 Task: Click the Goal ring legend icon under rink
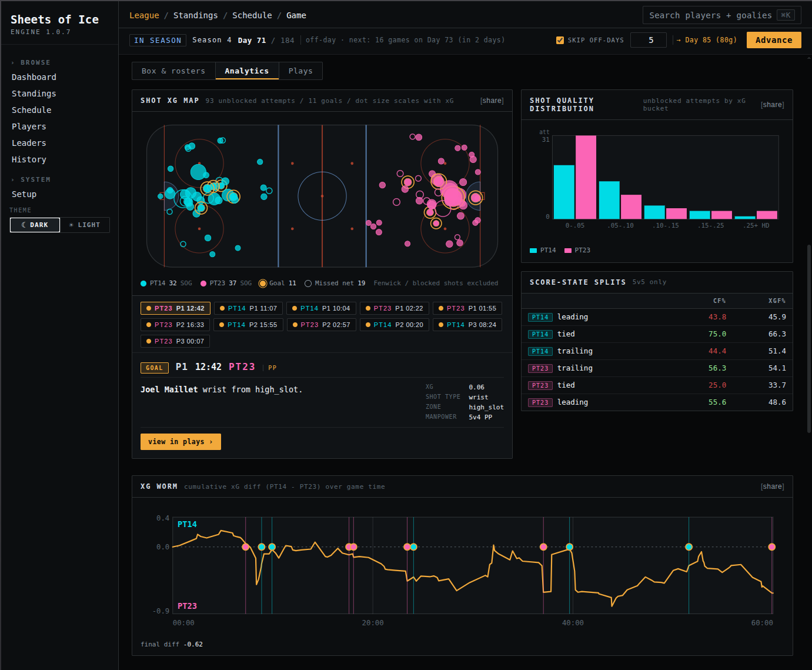[263, 284]
